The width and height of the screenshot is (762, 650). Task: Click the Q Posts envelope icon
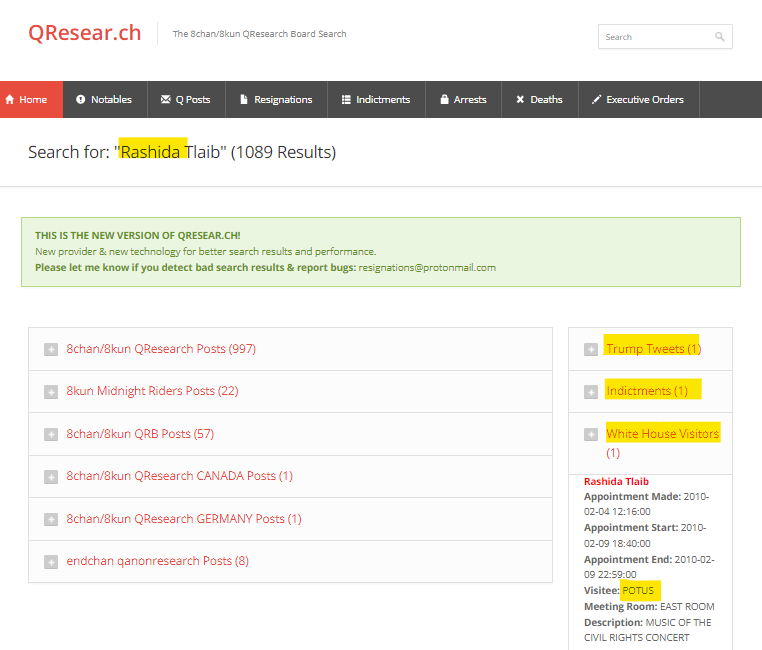[166, 99]
